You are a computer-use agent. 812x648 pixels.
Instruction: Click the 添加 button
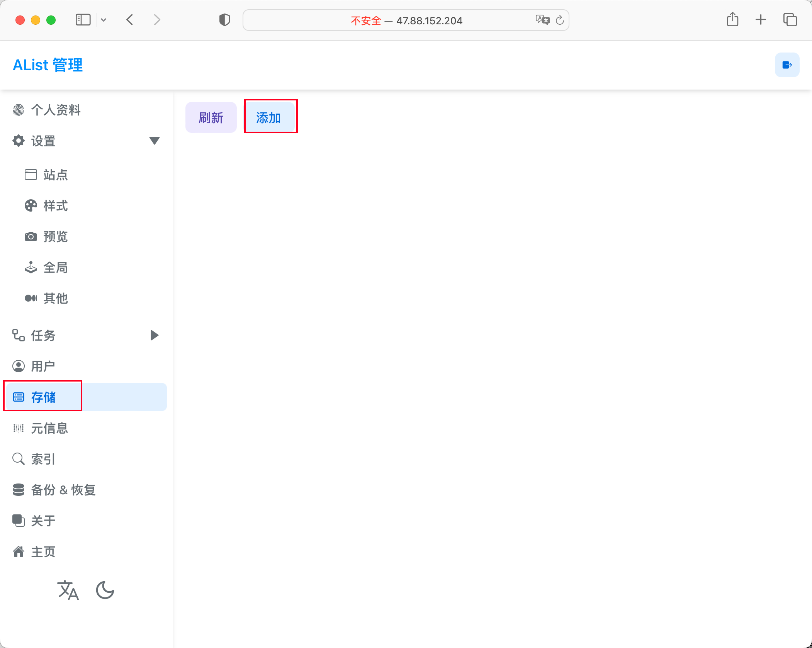269,117
